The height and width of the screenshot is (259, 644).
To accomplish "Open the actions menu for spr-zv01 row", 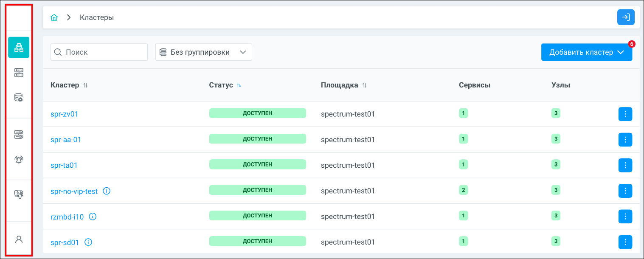I will [x=625, y=114].
